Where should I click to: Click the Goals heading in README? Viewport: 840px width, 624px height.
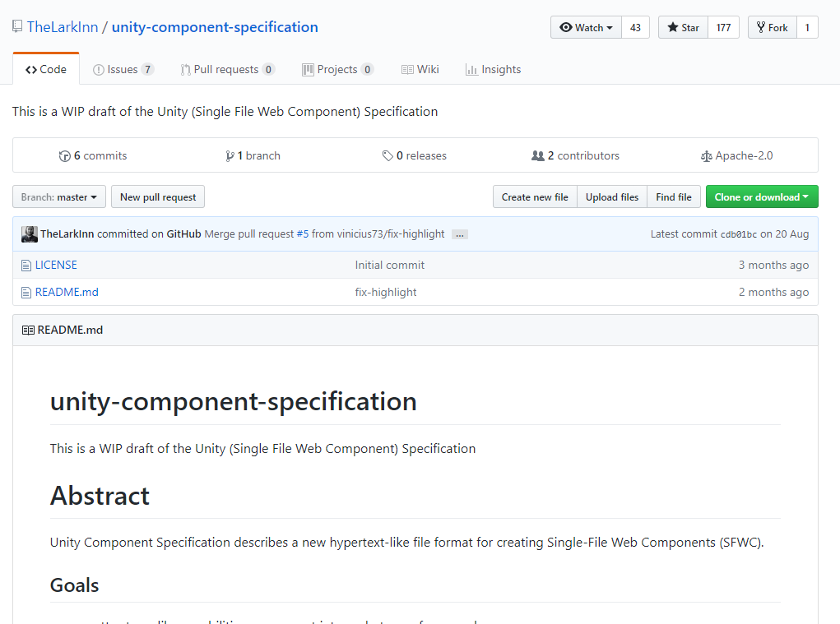(75, 585)
